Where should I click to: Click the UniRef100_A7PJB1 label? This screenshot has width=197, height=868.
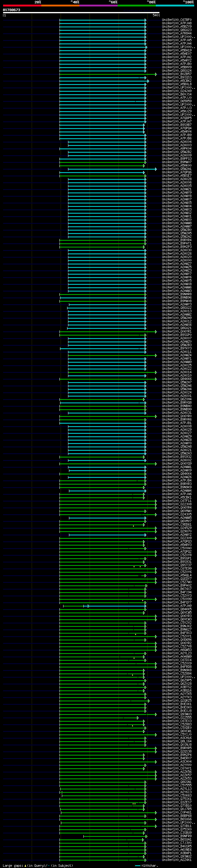(177, 423)
